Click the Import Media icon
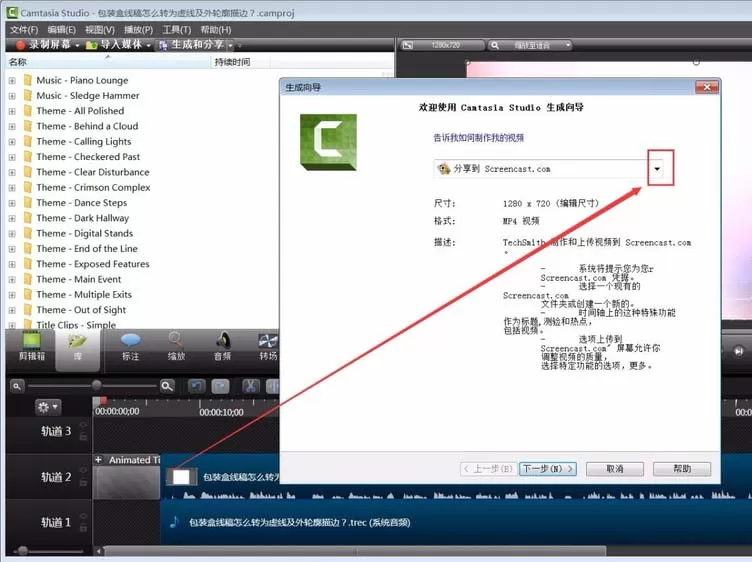 point(91,45)
